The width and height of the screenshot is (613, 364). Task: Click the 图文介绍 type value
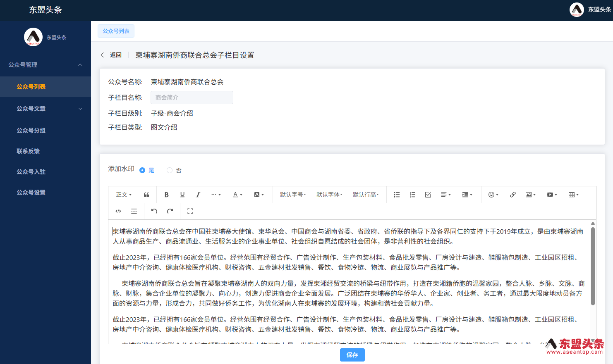point(164,127)
